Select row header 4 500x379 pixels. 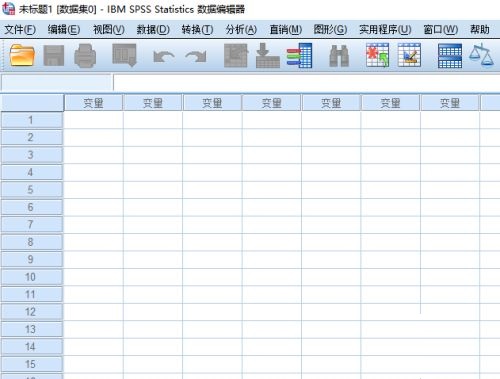(x=32, y=172)
